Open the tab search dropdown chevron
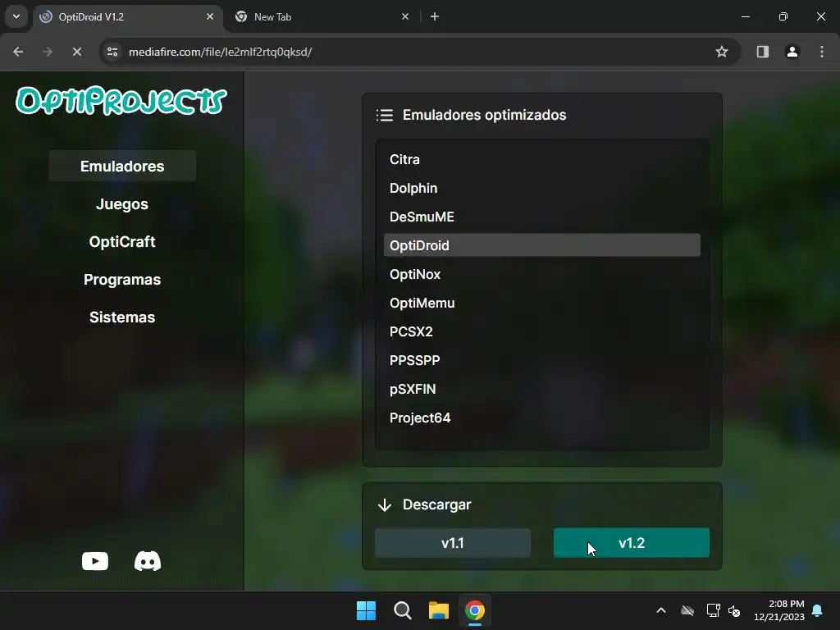Image resolution: width=840 pixels, height=630 pixels. pyautogui.click(x=16, y=16)
